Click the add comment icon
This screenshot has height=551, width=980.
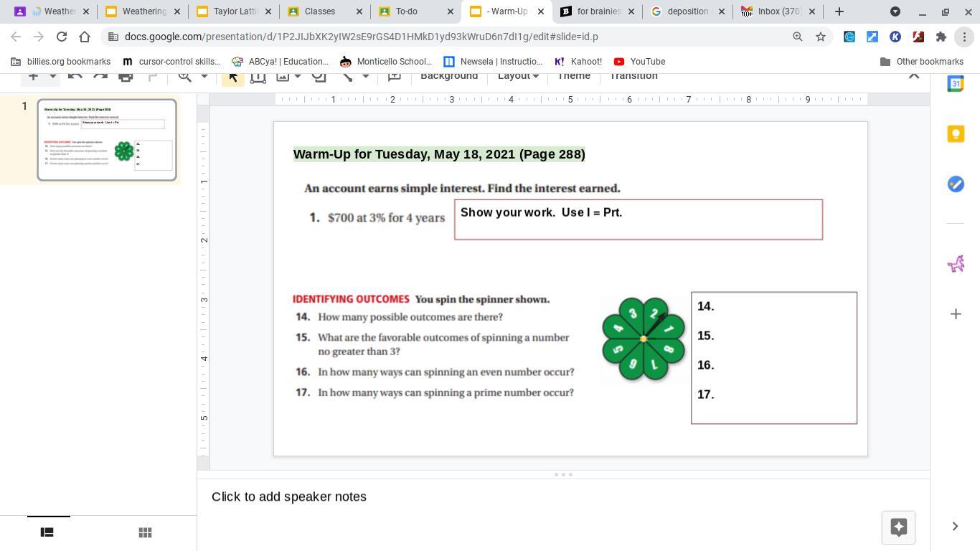(394, 76)
